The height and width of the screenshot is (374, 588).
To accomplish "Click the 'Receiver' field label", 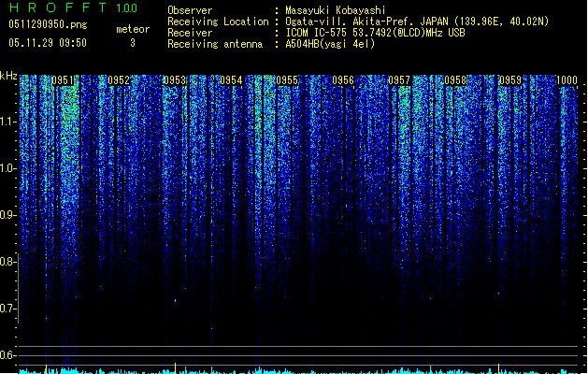I will click(190, 33).
